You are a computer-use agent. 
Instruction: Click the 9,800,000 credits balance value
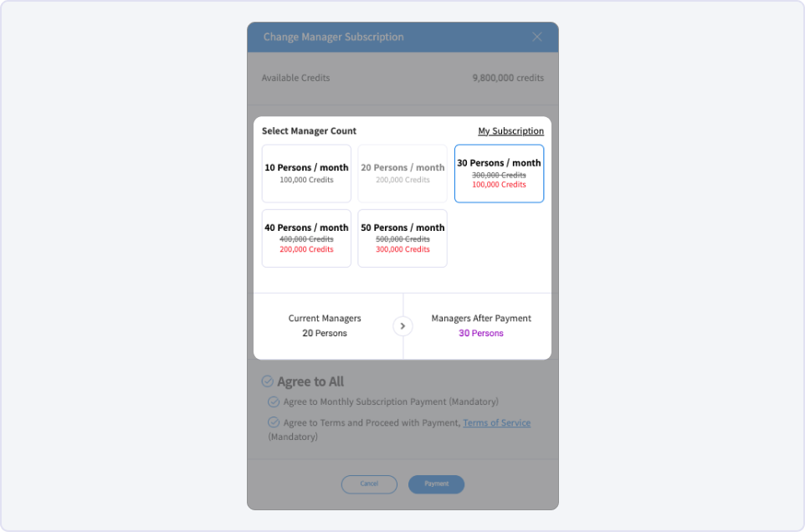click(508, 78)
